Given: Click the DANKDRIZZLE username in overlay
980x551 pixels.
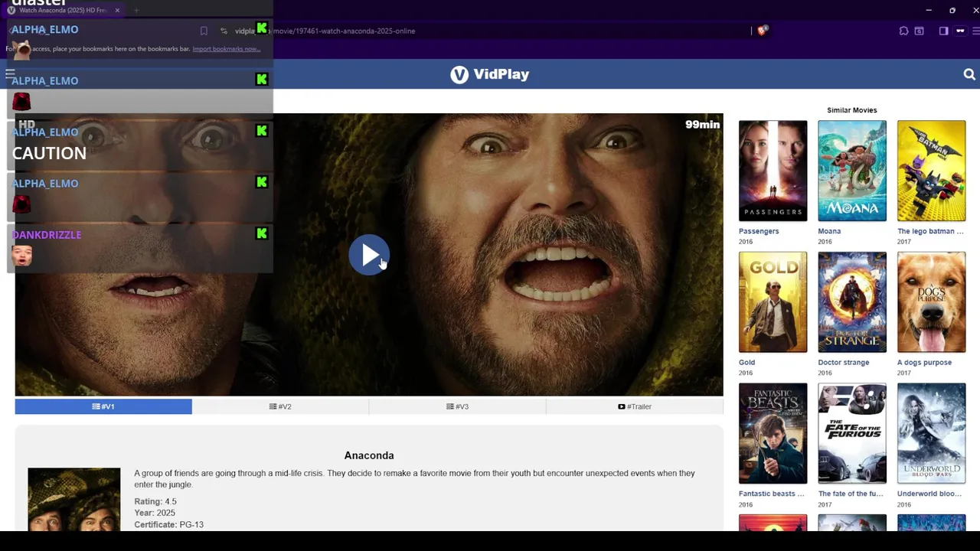Looking at the screenshot, I should (x=47, y=235).
